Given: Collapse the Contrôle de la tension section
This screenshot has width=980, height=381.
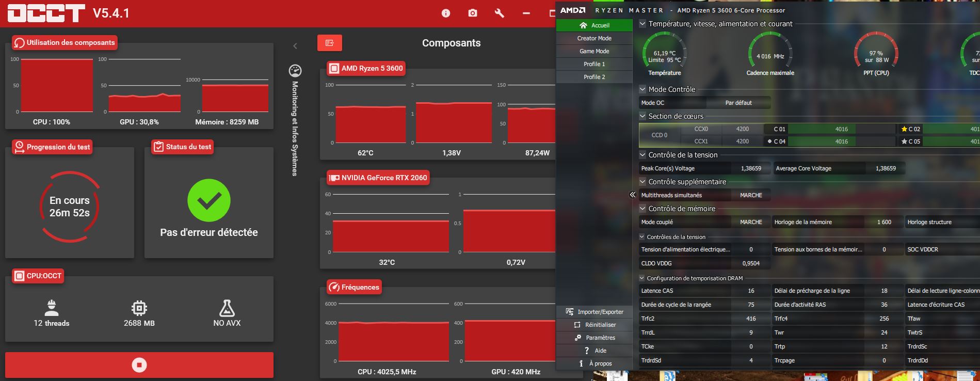Looking at the screenshot, I should [642, 155].
